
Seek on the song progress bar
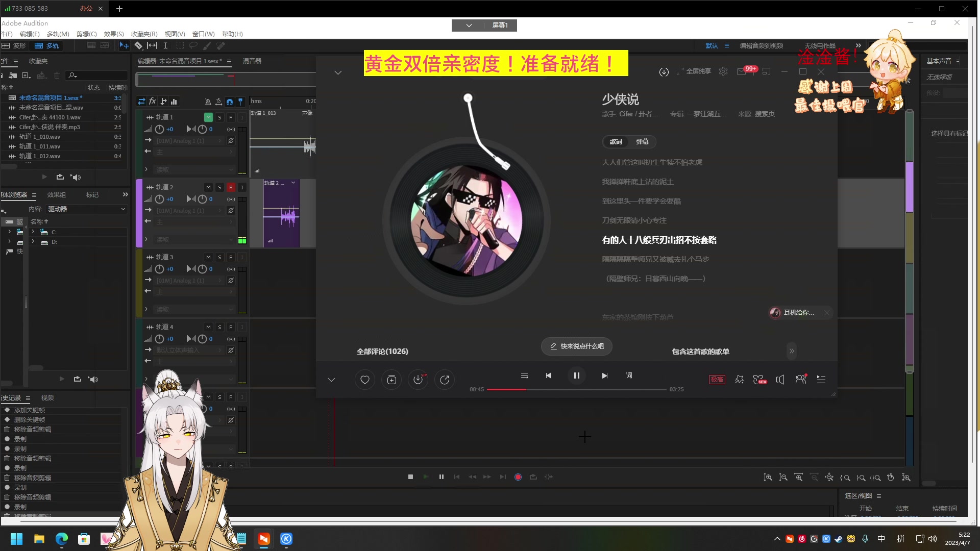click(x=576, y=389)
